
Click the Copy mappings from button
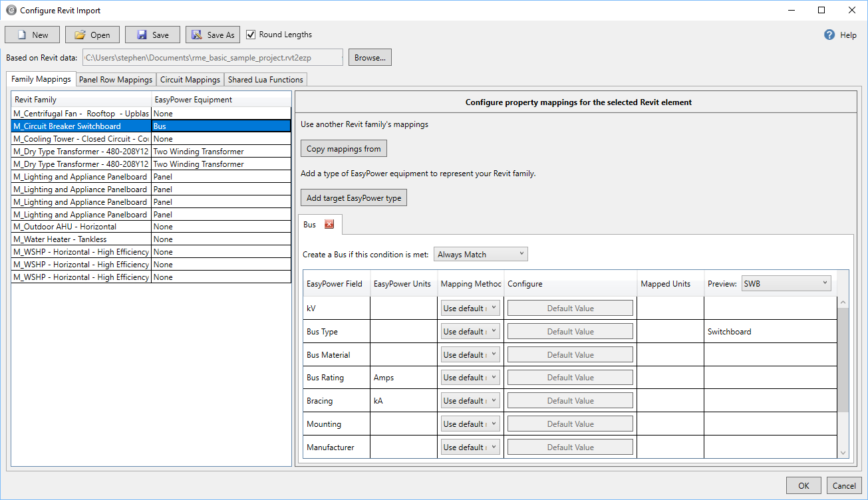(x=343, y=149)
